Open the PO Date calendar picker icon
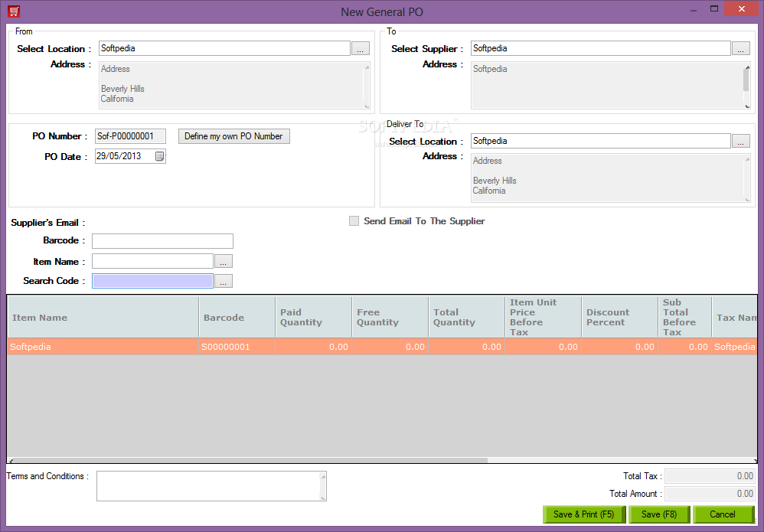Image resolution: width=764 pixels, height=532 pixels. coord(159,156)
